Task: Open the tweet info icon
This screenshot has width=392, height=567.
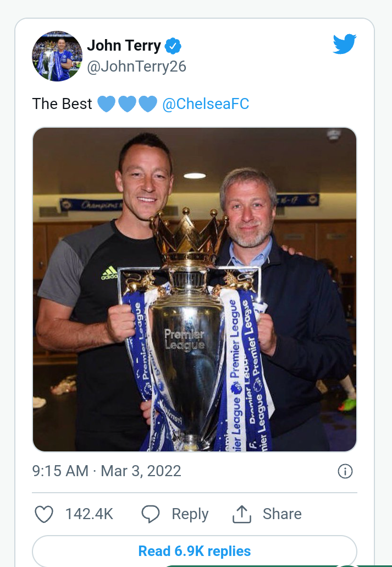Action: click(x=345, y=471)
